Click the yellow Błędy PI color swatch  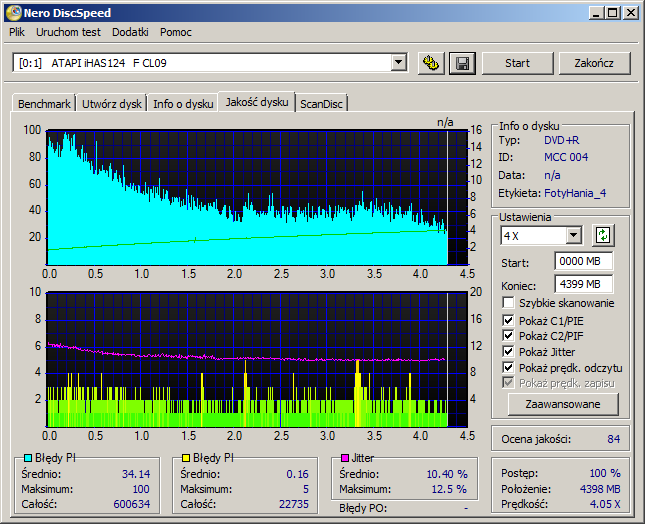tap(186, 458)
